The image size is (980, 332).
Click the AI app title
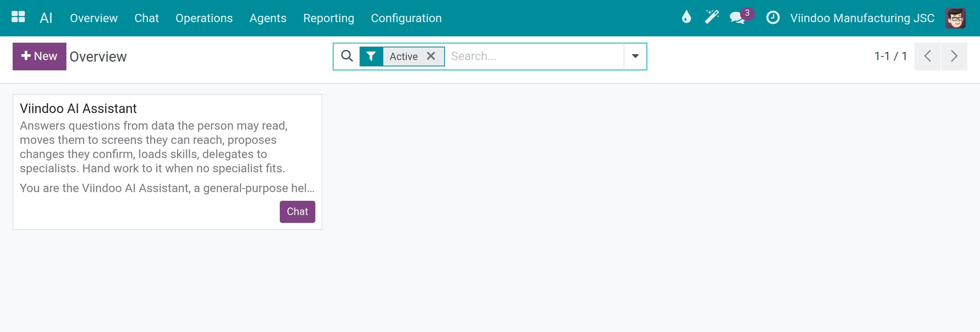[x=46, y=18]
